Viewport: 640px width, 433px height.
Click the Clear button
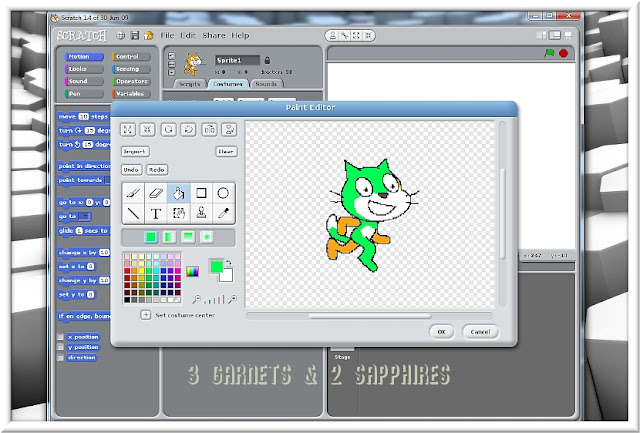[226, 151]
